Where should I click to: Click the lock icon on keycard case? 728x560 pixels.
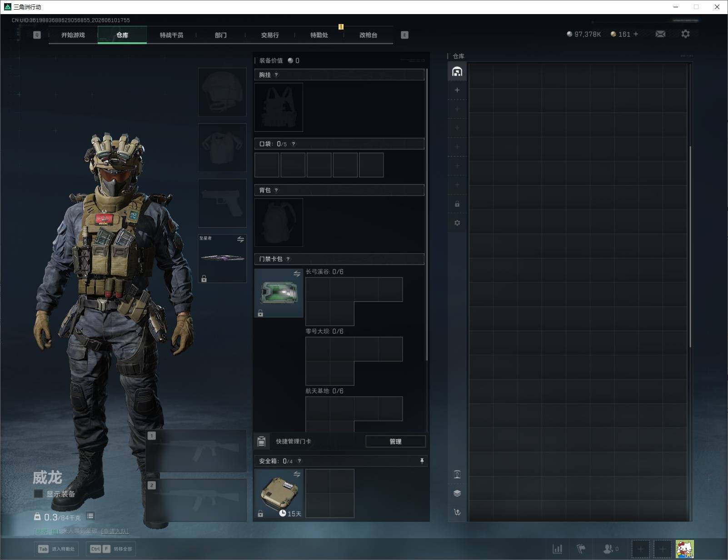click(x=260, y=313)
